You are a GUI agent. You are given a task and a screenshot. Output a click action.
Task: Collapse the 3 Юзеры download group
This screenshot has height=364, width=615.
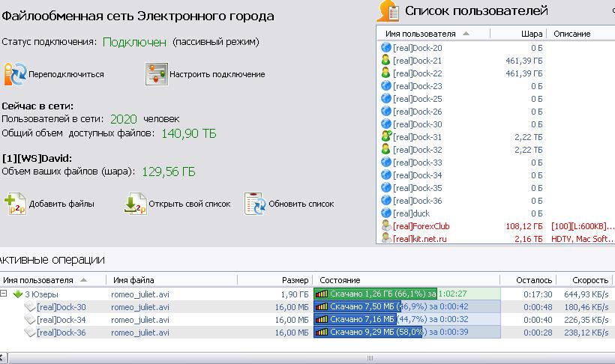pyautogui.click(x=4, y=294)
